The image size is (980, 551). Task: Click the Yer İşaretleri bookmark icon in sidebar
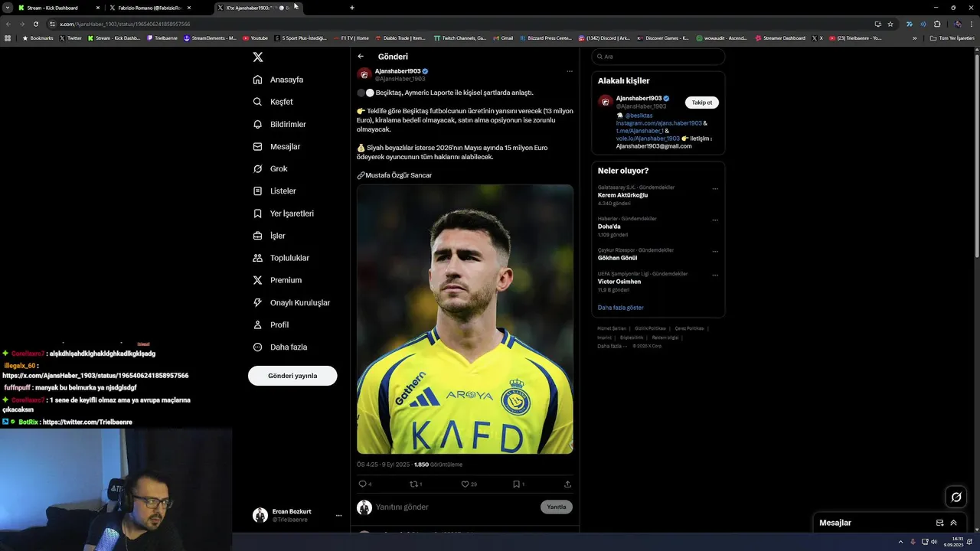click(x=257, y=214)
